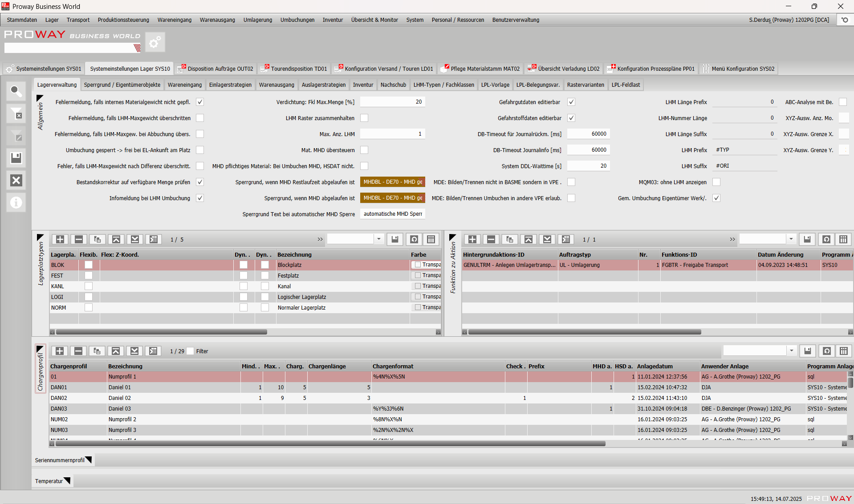The width and height of the screenshot is (854, 504).
Task: Open layout dropdown in Funktion zu Aktion toolbar
Action: click(791, 239)
